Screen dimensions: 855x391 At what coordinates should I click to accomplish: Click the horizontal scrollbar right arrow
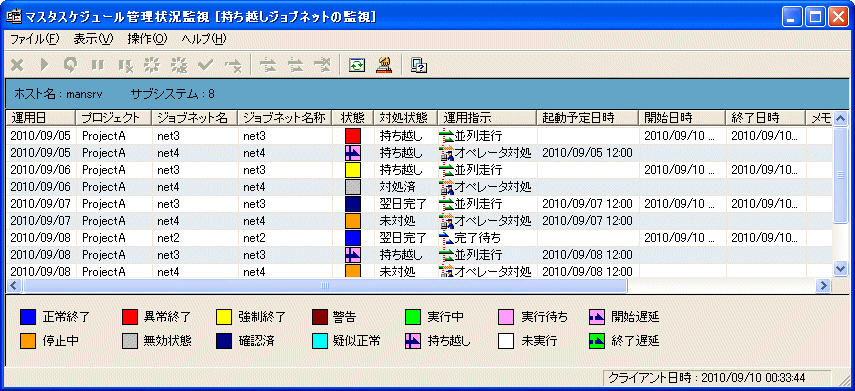coord(823,285)
